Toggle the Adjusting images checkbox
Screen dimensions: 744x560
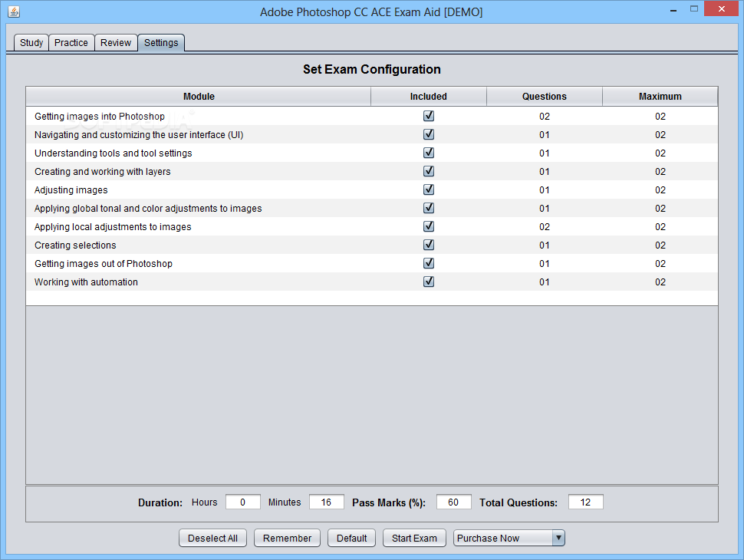(429, 189)
